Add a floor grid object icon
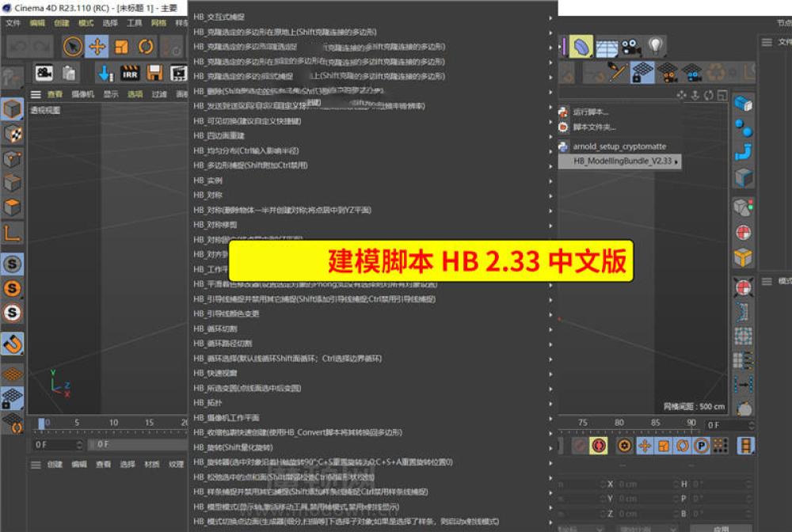The height and width of the screenshot is (532, 792). point(607,47)
